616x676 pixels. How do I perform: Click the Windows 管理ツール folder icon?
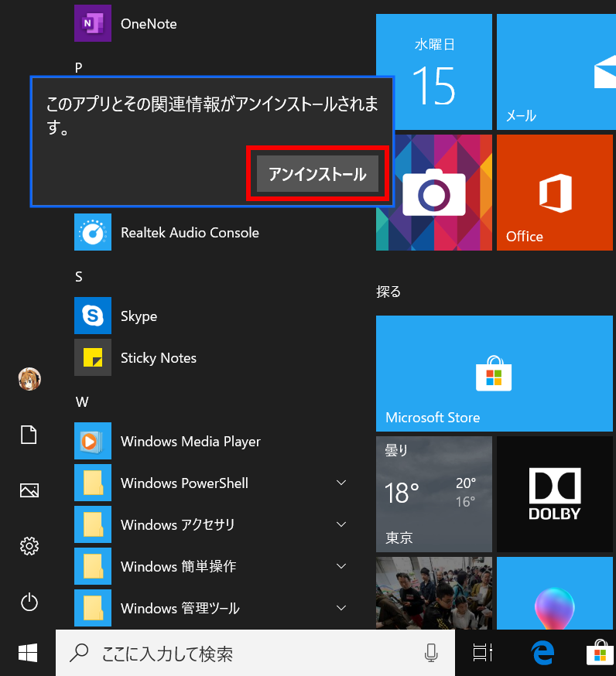click(93, 607)
